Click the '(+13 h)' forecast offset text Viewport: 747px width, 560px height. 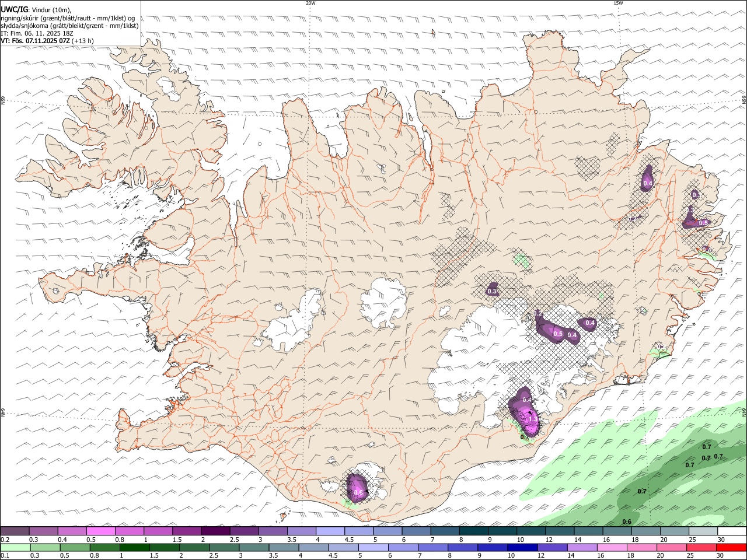tap(83, 41)
